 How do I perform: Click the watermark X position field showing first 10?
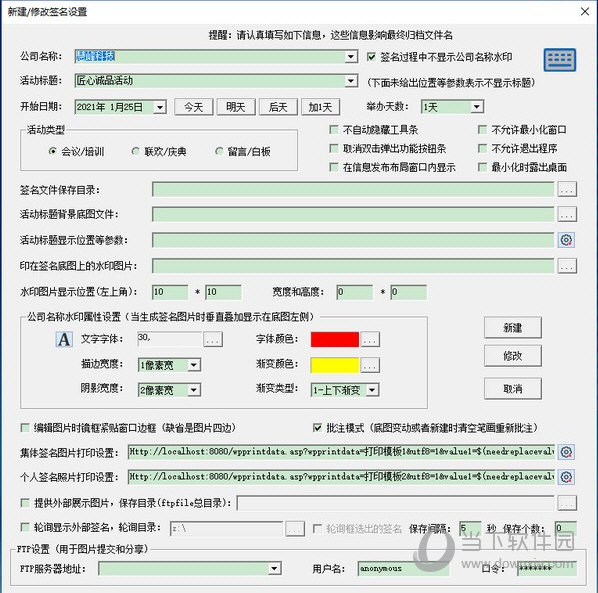coord(170,292)
